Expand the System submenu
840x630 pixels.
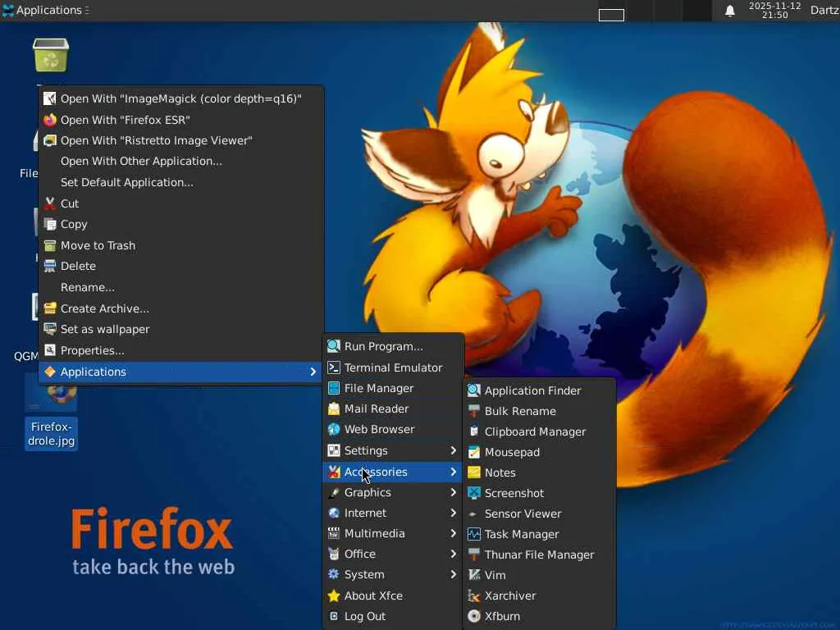coord(392,574)
